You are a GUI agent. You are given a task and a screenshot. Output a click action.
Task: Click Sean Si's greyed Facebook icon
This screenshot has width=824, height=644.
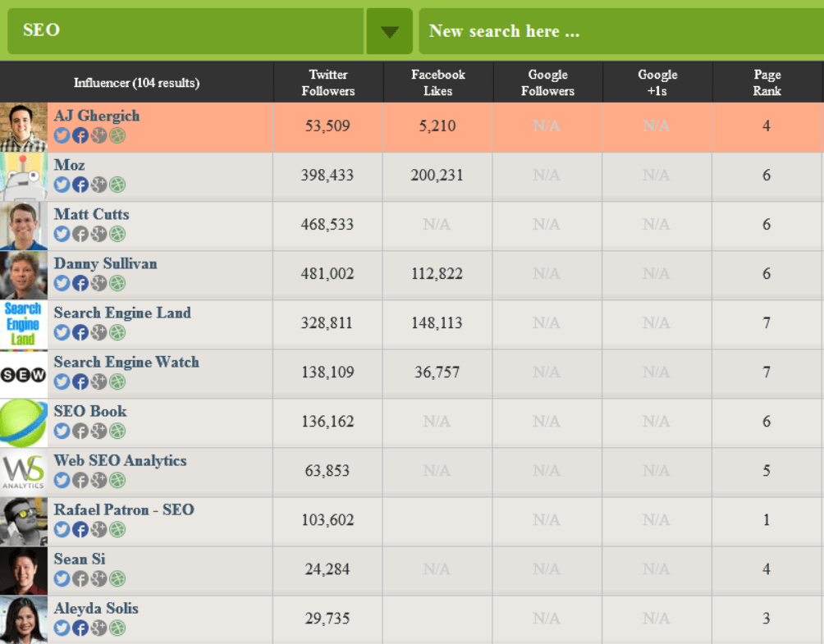[x=80, y=579]
